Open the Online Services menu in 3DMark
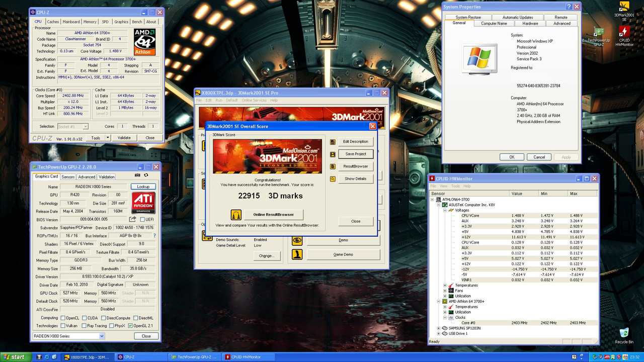The image size is (644, 362). [254, 101]
